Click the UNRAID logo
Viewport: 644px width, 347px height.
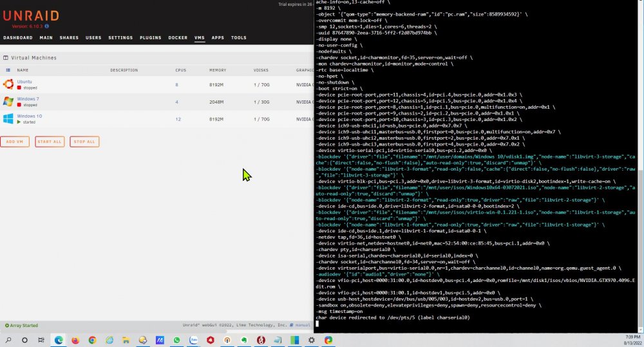pos(31,16)
